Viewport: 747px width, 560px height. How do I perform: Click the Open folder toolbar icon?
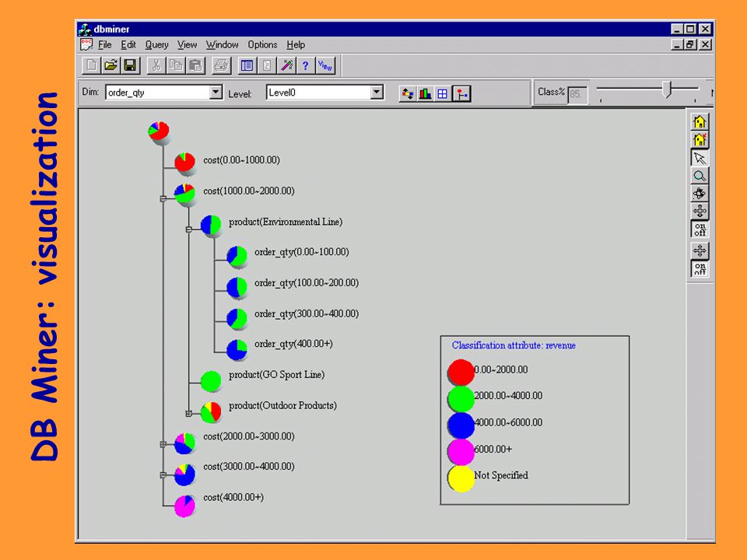click(110, 65)
